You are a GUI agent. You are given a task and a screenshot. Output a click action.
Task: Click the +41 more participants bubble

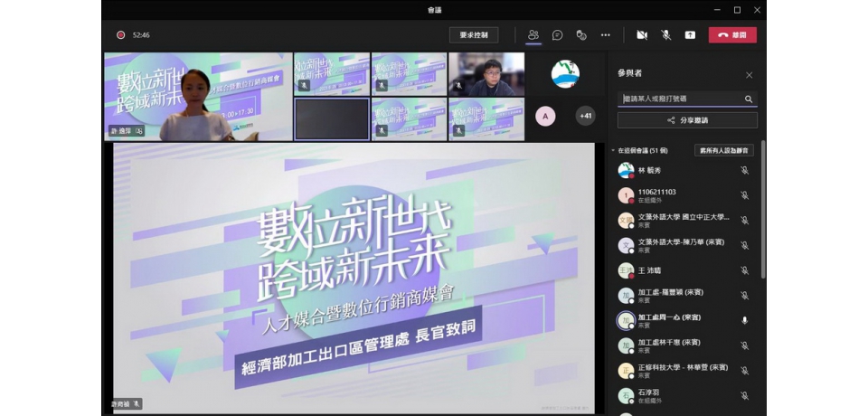(x=586, y=117)
